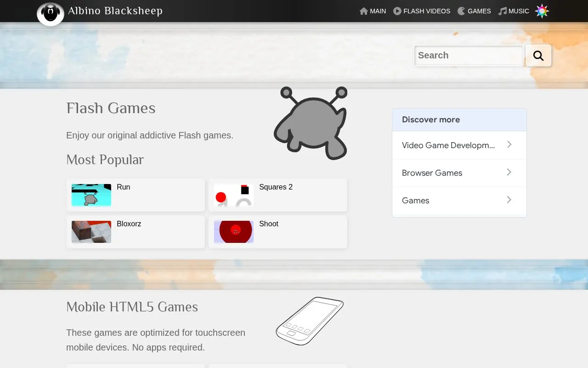Open the Squares 2 game thumbnail
This screenshot has height=368, width=588.
(234, 195)
